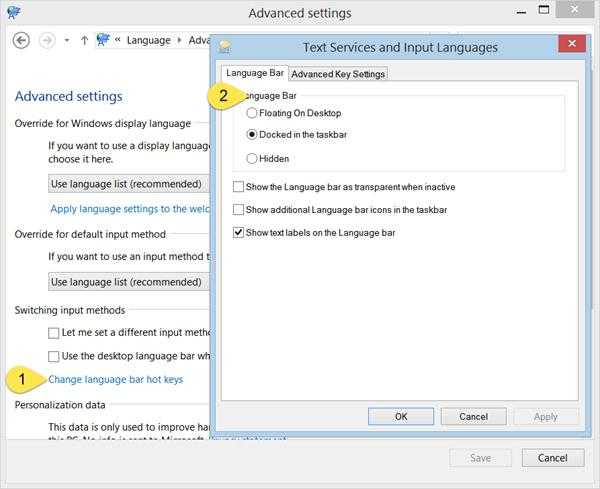
Task: Open Change language bar hot keys link
Action: click(116, 380)
